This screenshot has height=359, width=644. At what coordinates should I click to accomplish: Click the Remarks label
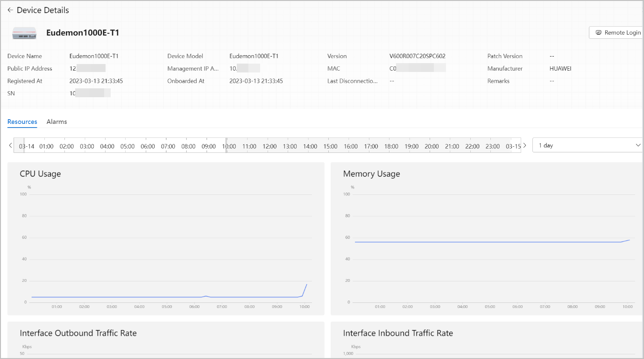tap(498, 81)
